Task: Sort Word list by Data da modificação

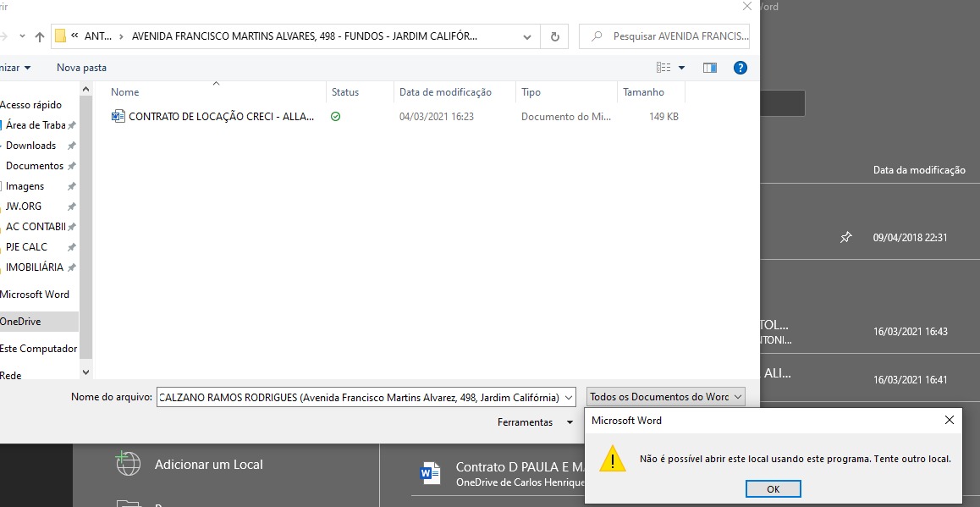Action: pos(919,170)
